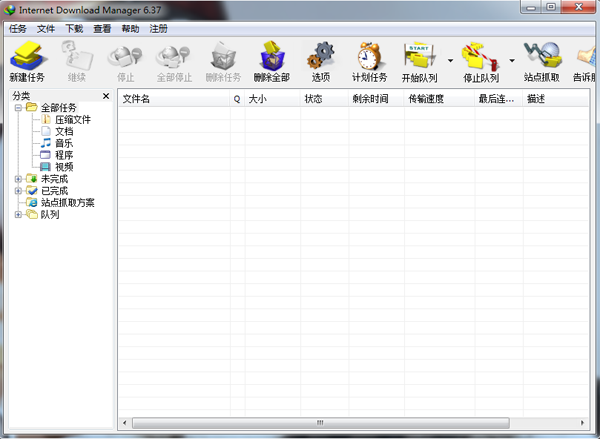
Task: Select 已完成 category
Action: click(x=54, y=191)
